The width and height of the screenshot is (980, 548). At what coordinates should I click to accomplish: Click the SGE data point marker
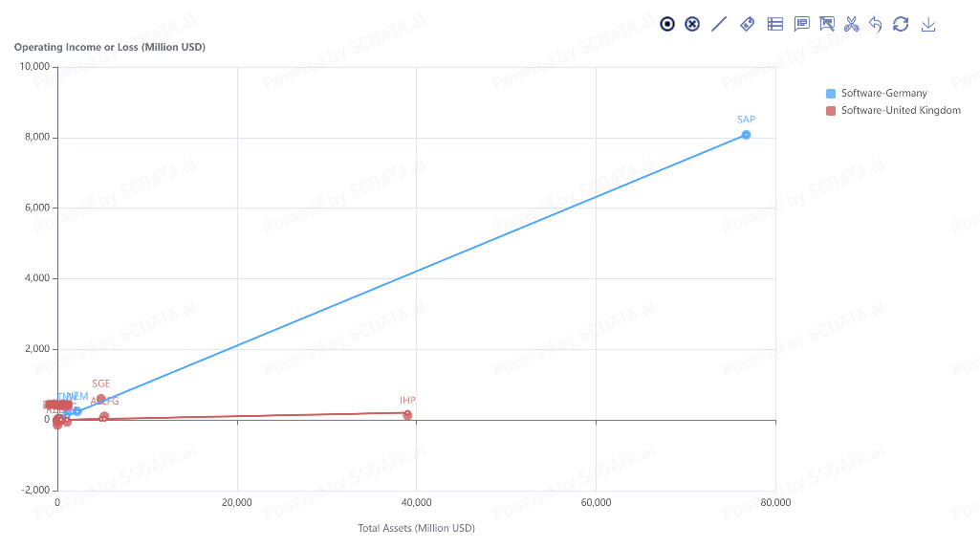click(x=101, y=399)
